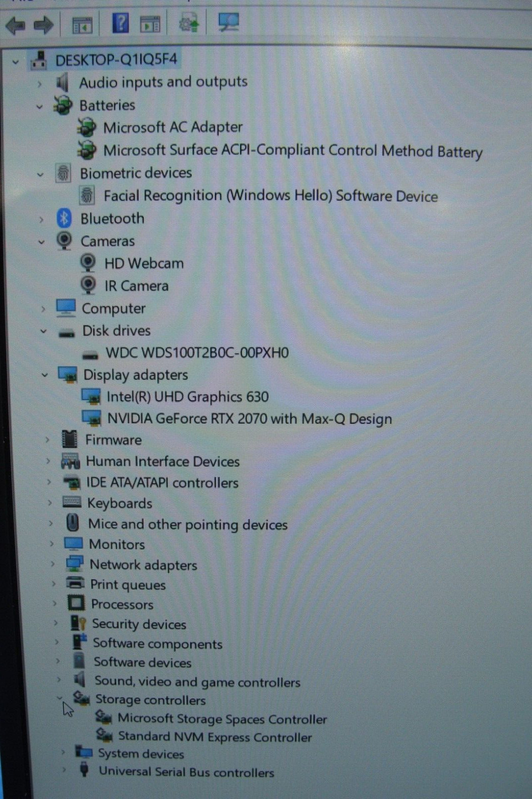This screenshot has height=799, width=532.
Task: Select IDE ATA/ATAPI controllers label
Action: [162, 482]
